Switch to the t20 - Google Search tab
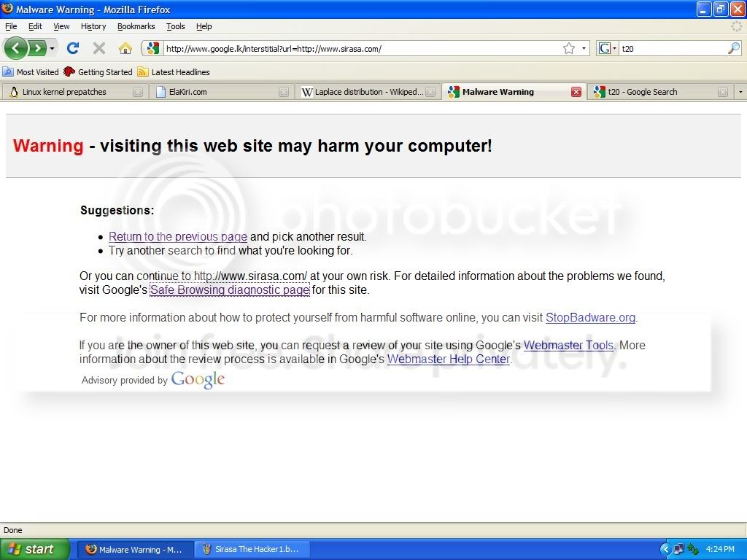747x560 pixels. coord(642,92)
